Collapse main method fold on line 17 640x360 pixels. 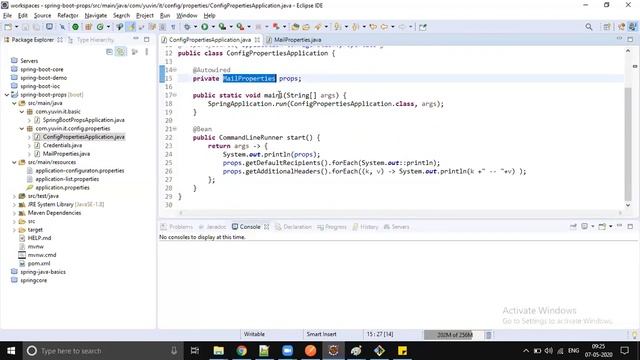click(x=175, y=95)
